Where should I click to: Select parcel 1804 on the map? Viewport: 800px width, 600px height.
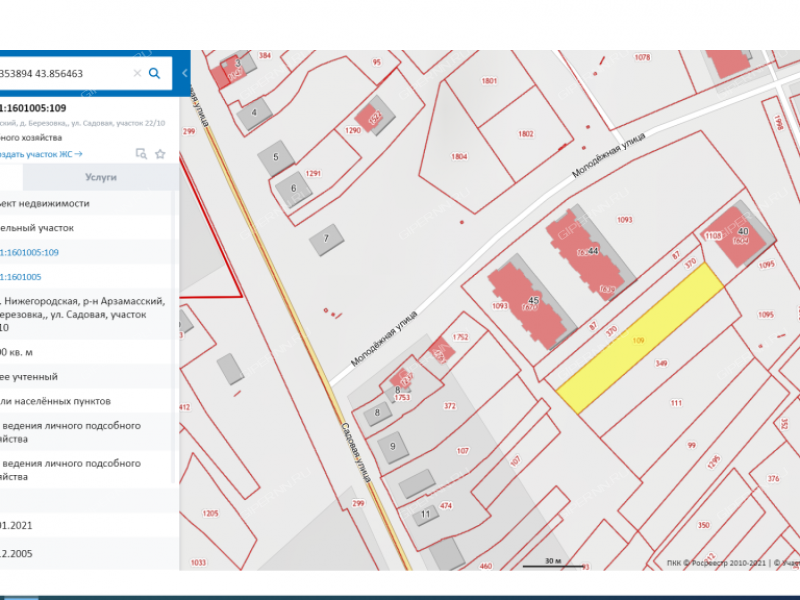459,157
